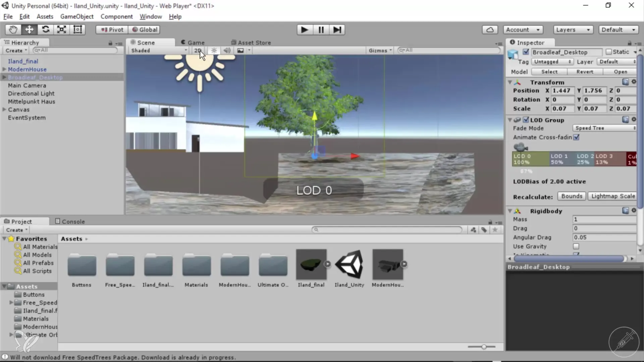Image resolution: width=644 pixels, height=362 pixels.
Task: Expand Free_Speed folder in Project tree
Action: [11, 302]
